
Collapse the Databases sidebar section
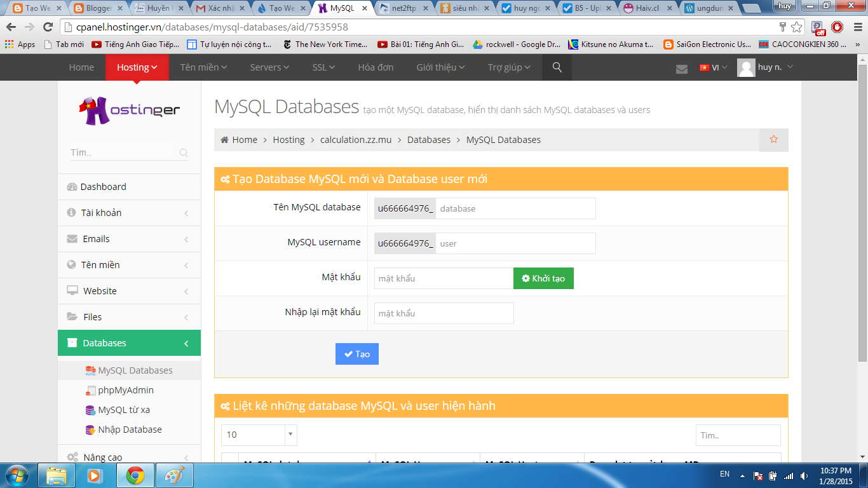coord(129,343)
